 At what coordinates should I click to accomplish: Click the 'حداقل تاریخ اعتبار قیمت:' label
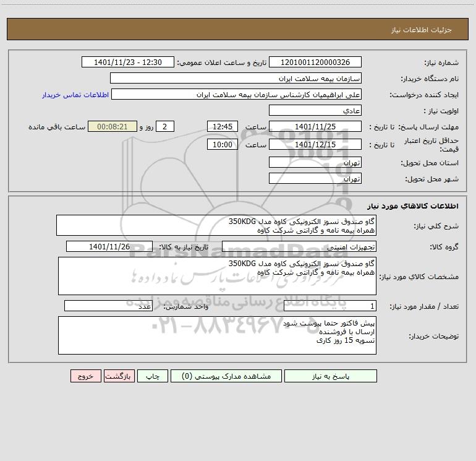coord(431,145)
